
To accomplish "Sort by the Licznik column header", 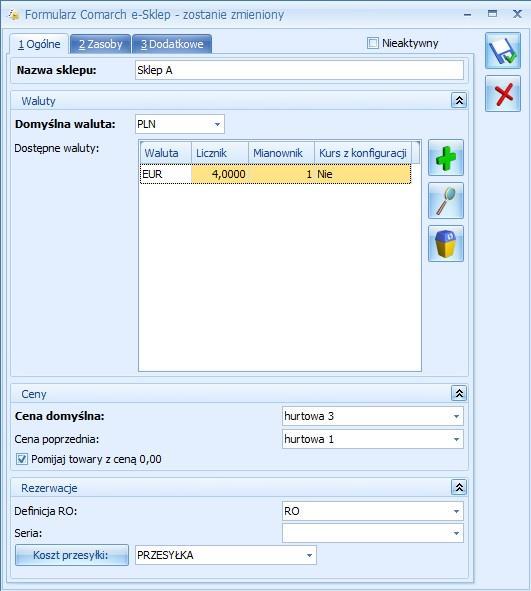I will click(x=220, y=153).
